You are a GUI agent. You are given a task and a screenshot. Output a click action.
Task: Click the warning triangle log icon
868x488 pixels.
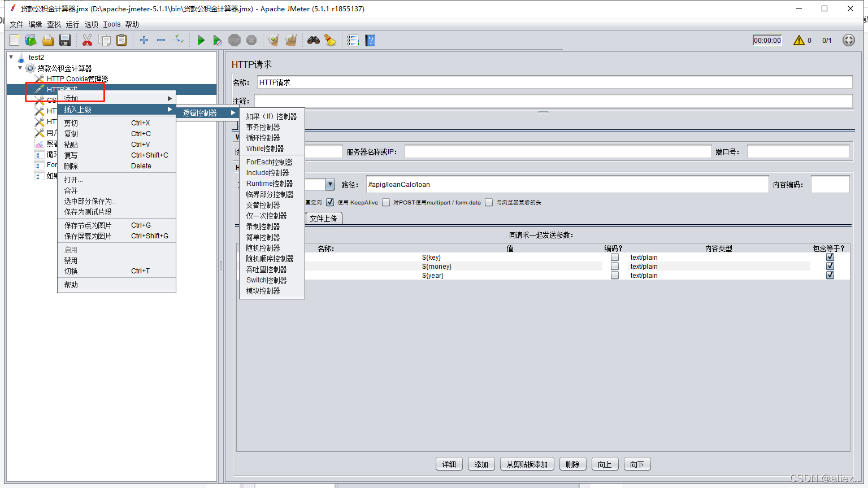[798, 40]
